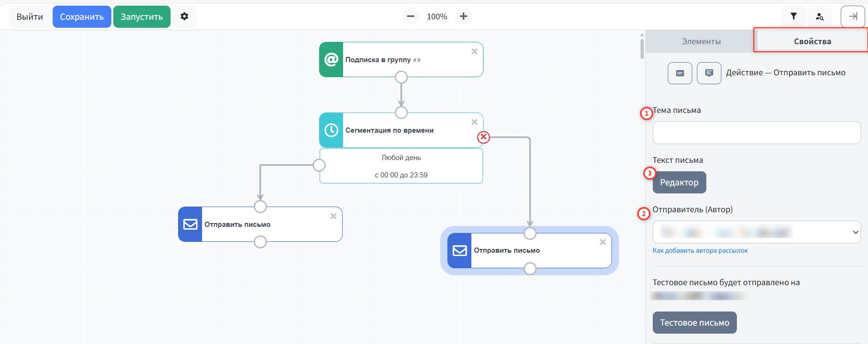
Task: Open the Редактор for letter text
Action: [679, 183]
